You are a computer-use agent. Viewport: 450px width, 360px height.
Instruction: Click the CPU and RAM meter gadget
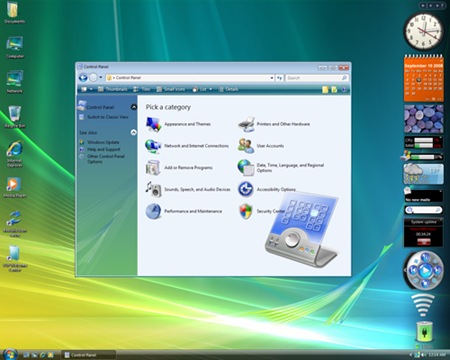[423, 143]
